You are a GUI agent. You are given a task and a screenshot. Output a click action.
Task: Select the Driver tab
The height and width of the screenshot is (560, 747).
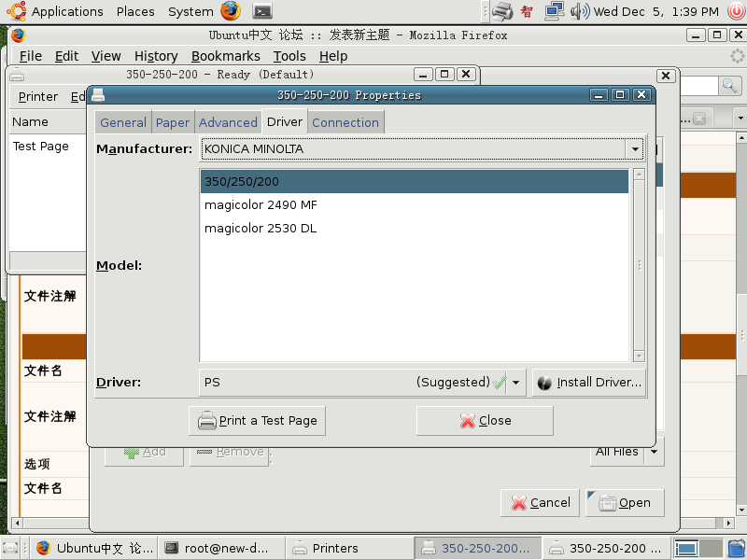285,121
